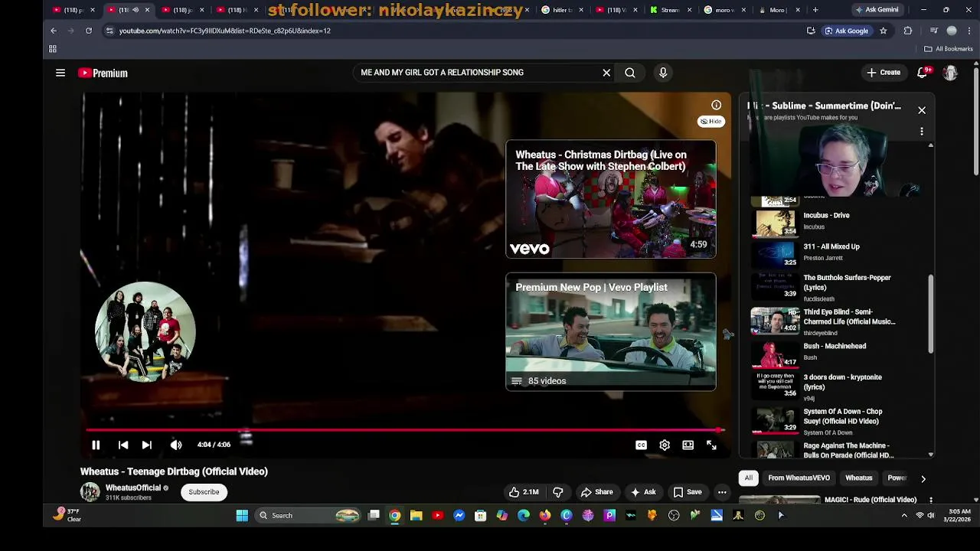Open more actions ellipsis under the video
This screenshot has width=980, height=551.
[722, 492]
